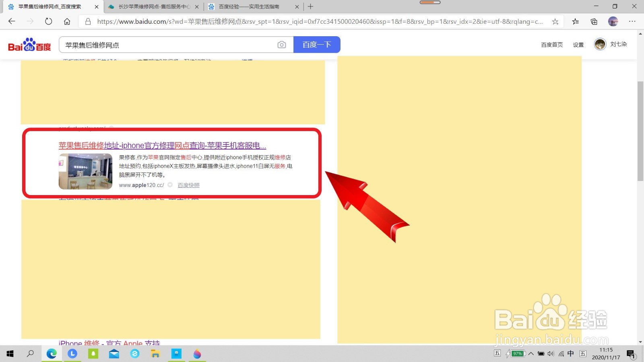Close the 百度经验 tab
This screenshot has width=644, height=362.
coord(297,7)
